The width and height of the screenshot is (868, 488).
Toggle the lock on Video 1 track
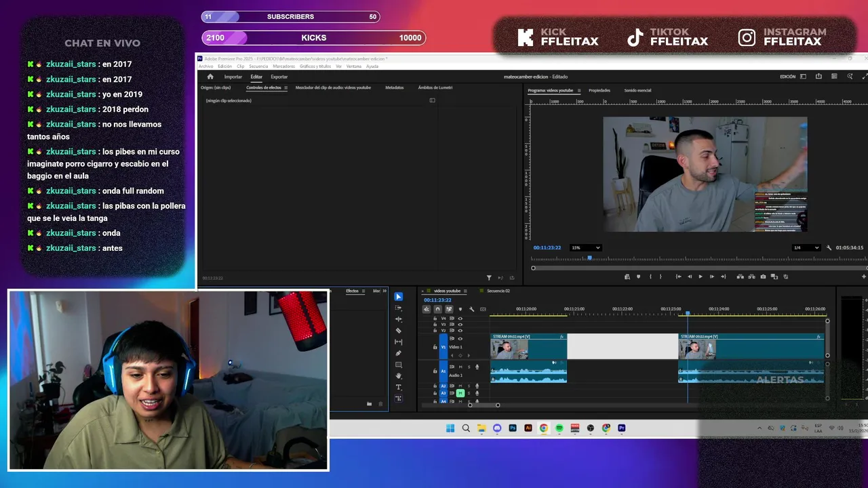pos(435,347)
